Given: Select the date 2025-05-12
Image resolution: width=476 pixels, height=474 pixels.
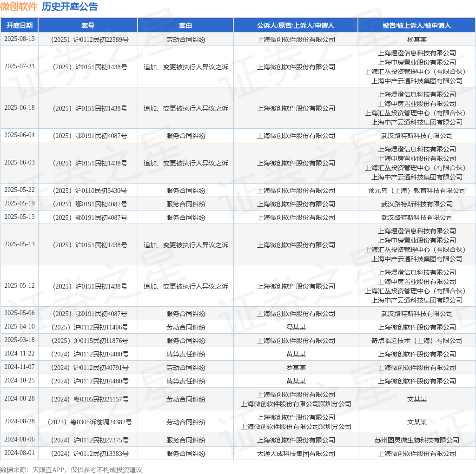Looking at the screenshot, I should pyautogui.click(x=20, y=285).
